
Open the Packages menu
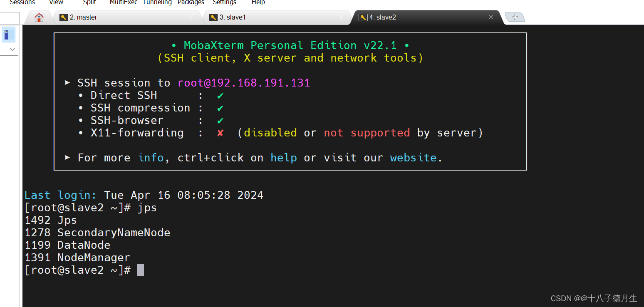coord(191,2)
